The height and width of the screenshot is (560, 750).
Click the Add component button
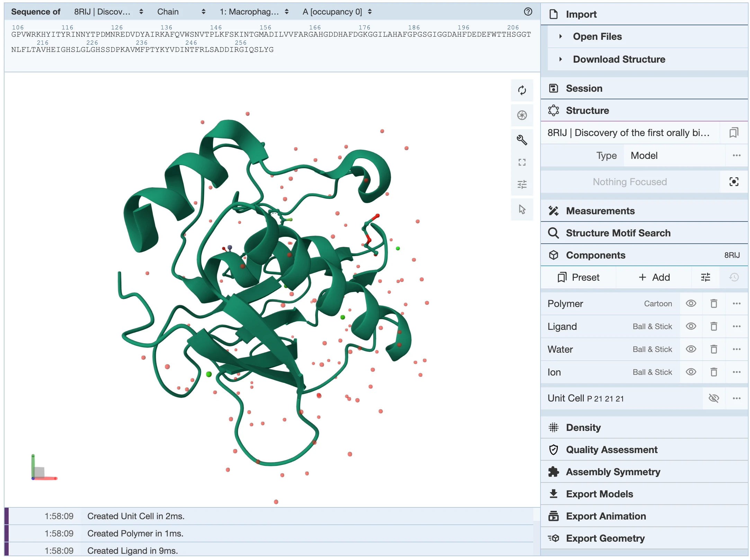coord(654,277)
